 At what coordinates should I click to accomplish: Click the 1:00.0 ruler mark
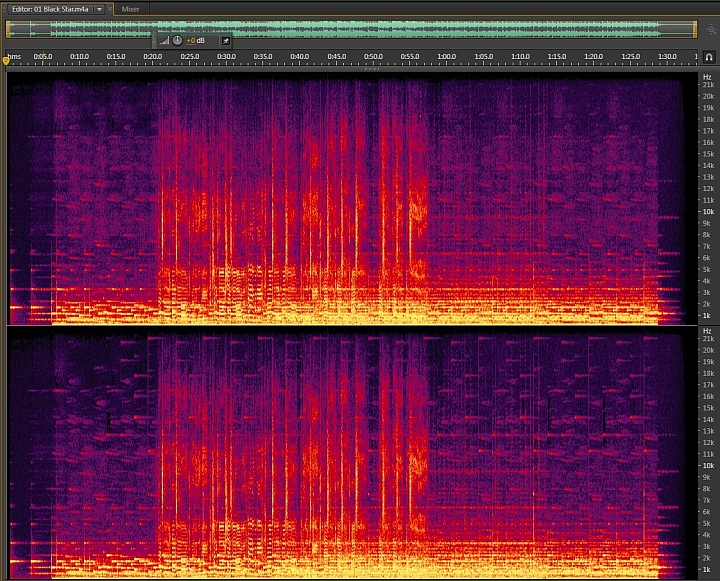tap(447, 56)
